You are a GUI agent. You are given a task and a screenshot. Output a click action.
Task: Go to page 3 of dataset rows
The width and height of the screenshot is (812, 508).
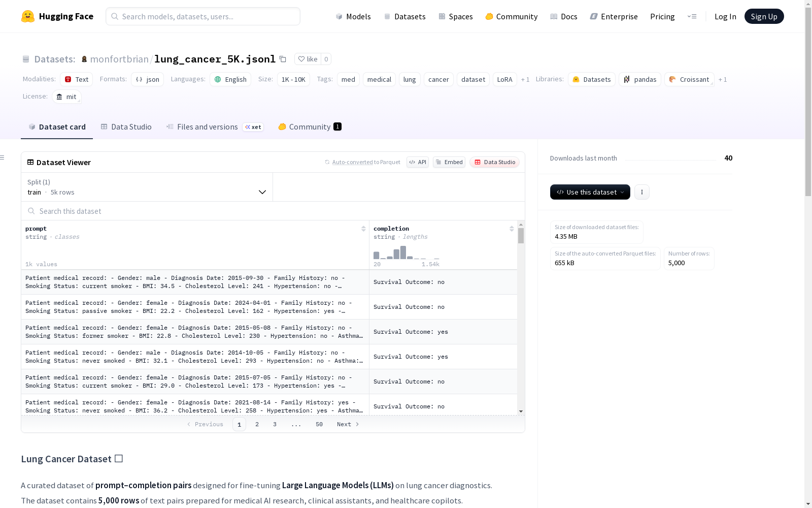coord(275,424)
